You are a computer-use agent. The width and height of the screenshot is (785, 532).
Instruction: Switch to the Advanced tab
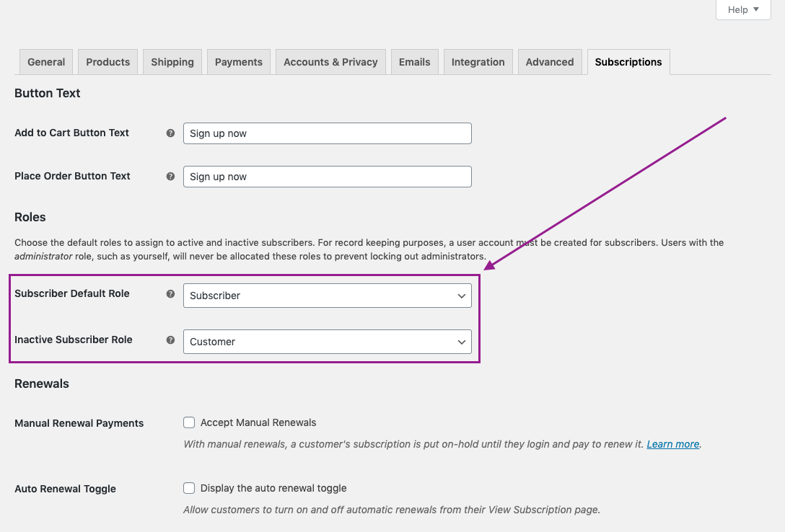(550, 62)
